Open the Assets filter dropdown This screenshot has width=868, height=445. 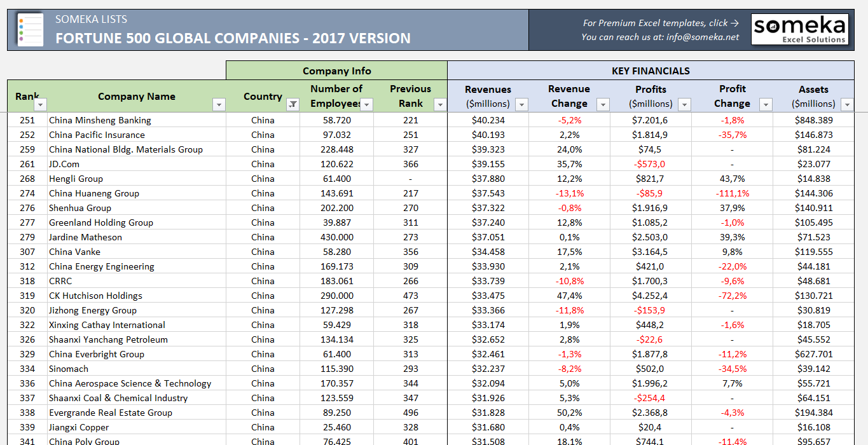tap(847, 104)
